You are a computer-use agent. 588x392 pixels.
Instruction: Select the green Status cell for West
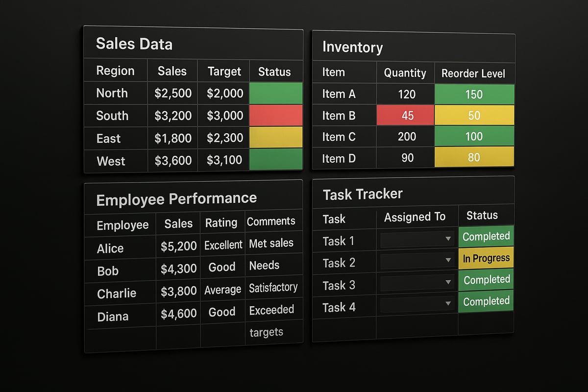(276, 159)
